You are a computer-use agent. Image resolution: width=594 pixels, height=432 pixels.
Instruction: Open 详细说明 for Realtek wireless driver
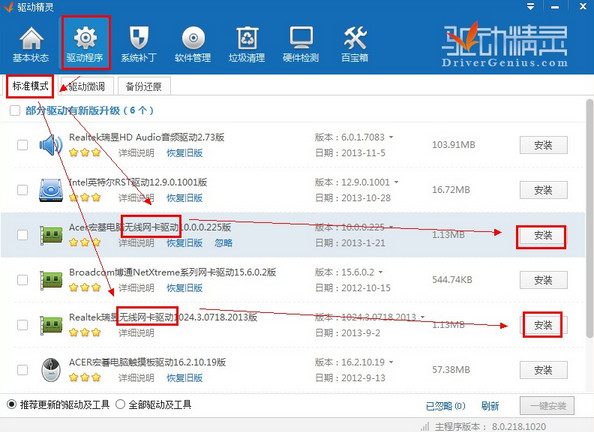pos(136,333)
